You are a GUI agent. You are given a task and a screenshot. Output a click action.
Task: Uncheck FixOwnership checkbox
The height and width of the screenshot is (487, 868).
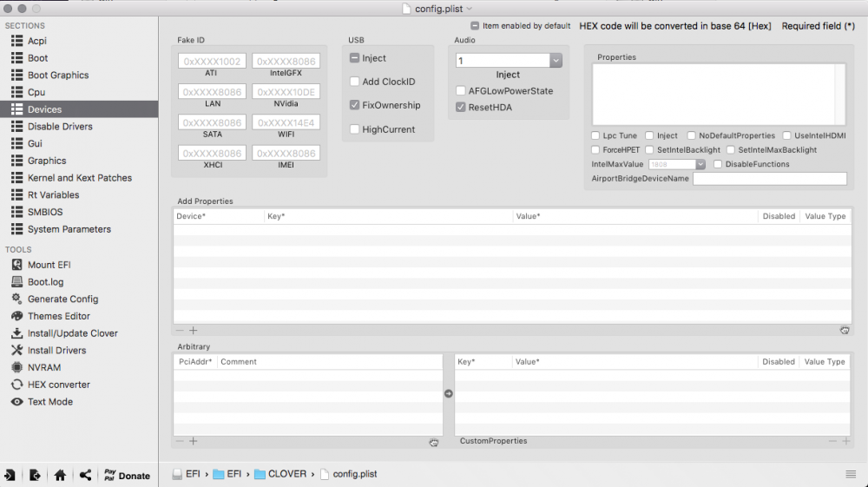point(354,104)
